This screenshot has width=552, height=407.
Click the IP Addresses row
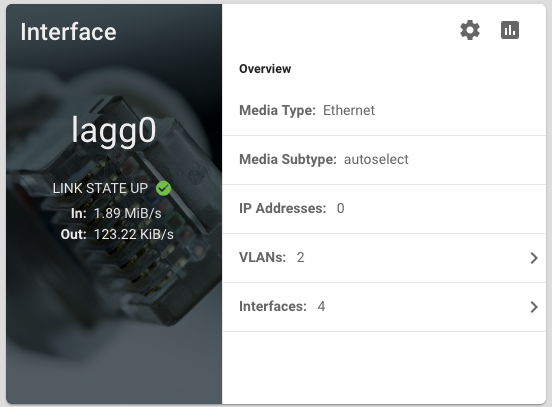click(x=384, y=209)
